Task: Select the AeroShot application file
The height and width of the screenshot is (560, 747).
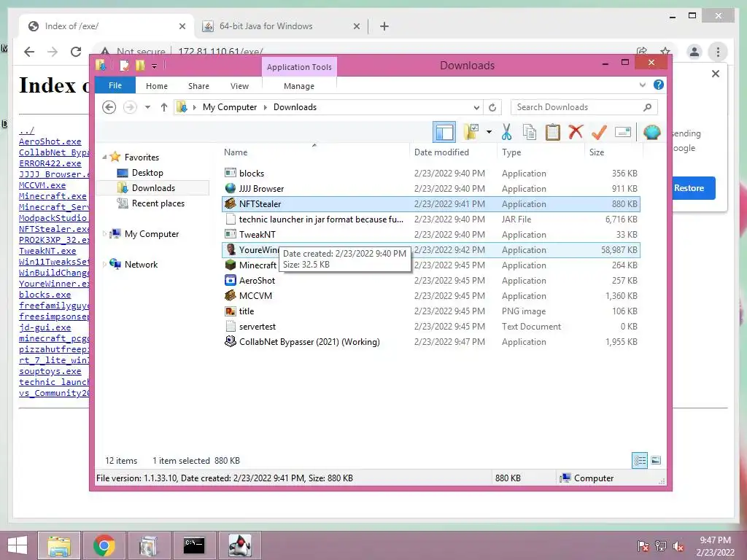Action: (x=430, y=281)
